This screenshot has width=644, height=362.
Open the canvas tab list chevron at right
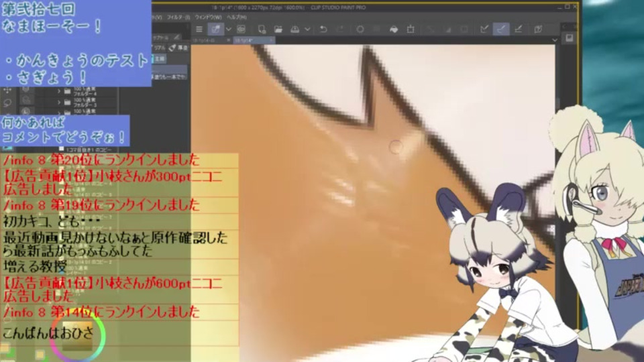(555, 40)
